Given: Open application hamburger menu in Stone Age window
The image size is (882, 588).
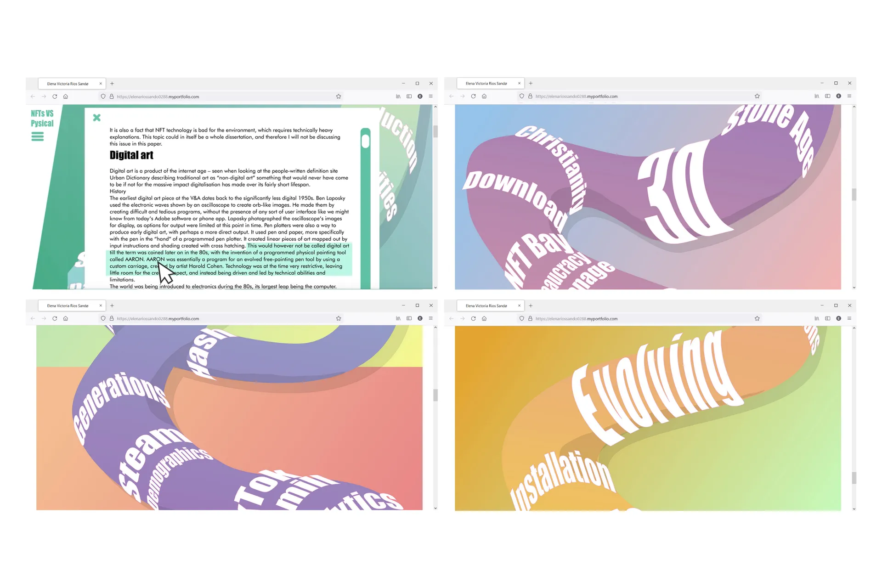Looking at the screenshot, I should coord(849,96).
